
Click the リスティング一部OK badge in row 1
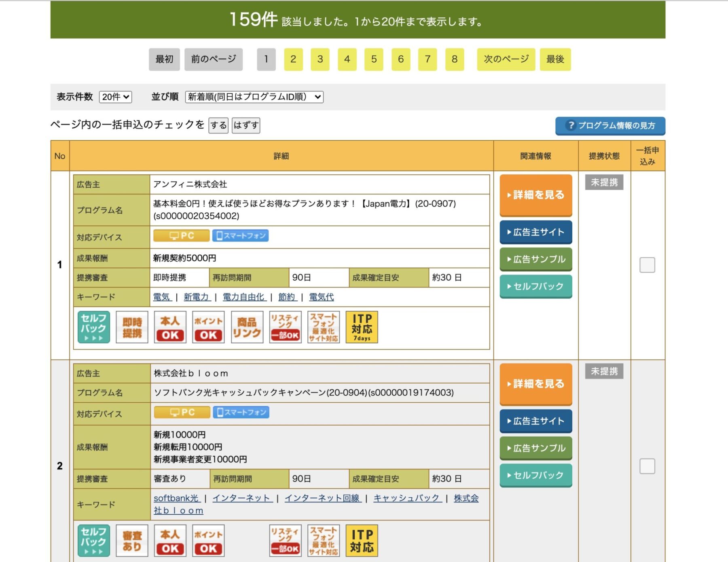click(285, 327)
